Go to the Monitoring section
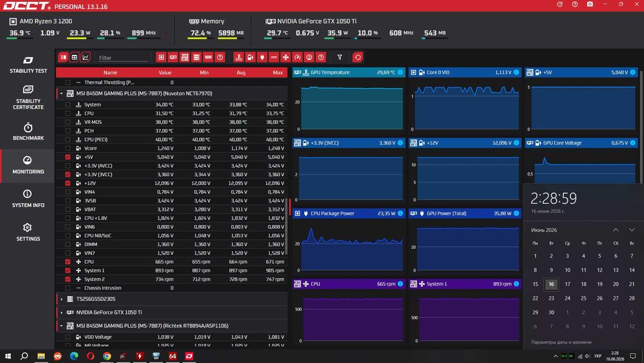The width and height of the screenshot is (644, 363). pyautogui.click(x=28, y=165)
